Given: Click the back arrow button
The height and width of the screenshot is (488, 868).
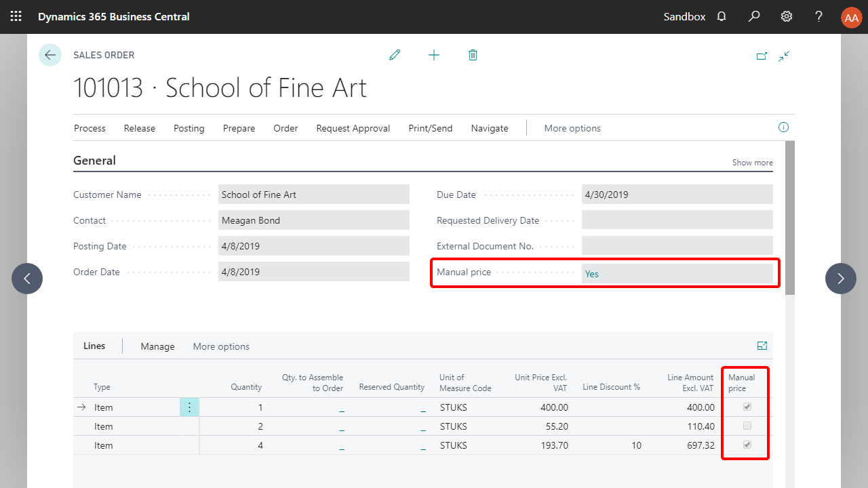Looking at the screenshot, I should pos(50,55).
